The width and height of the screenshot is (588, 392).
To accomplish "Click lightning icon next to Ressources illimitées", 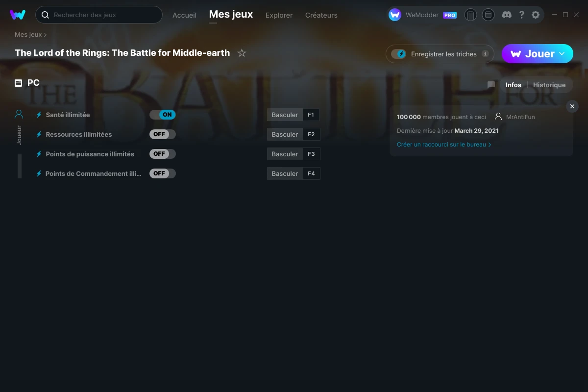I will 39,134.
